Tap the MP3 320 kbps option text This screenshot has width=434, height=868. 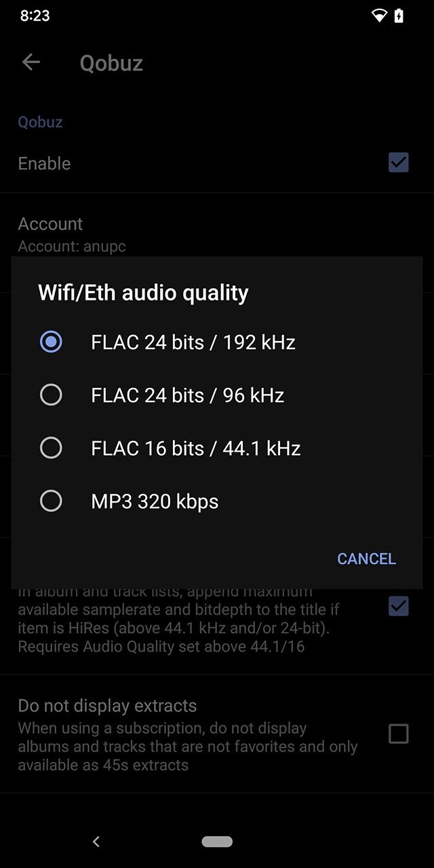pyautogui.click(x=155, y=502)
